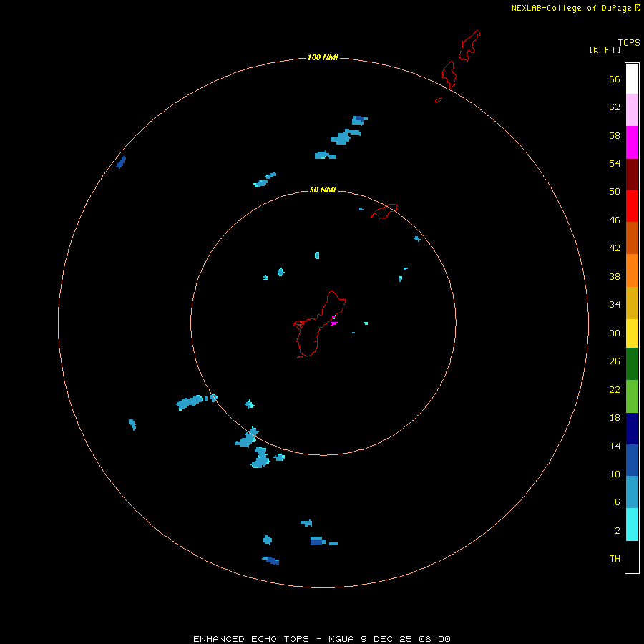Screen dimensions: 644x644
Task: Click the legend value 14
Action: click(615, 446)
